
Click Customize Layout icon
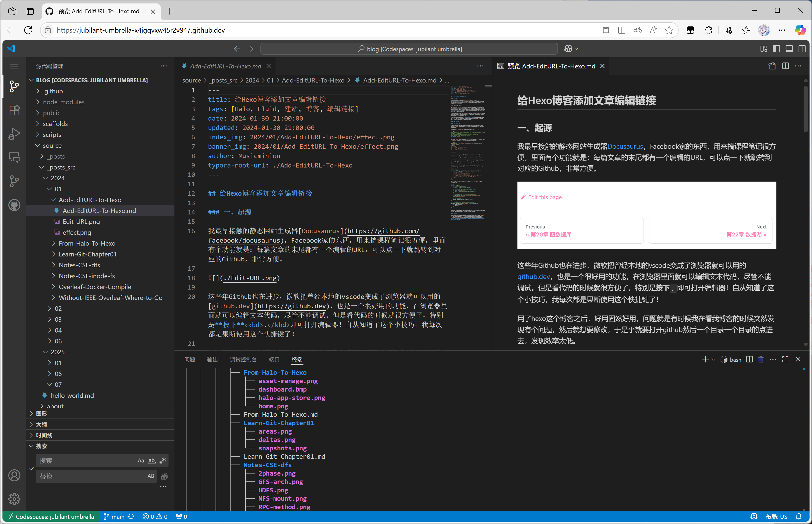point(764,49)
